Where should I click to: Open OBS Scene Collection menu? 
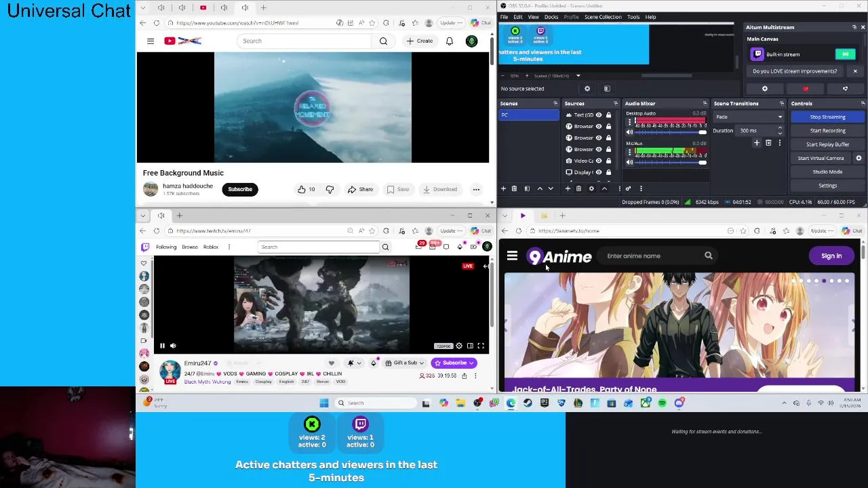click(x=603, y=17)
